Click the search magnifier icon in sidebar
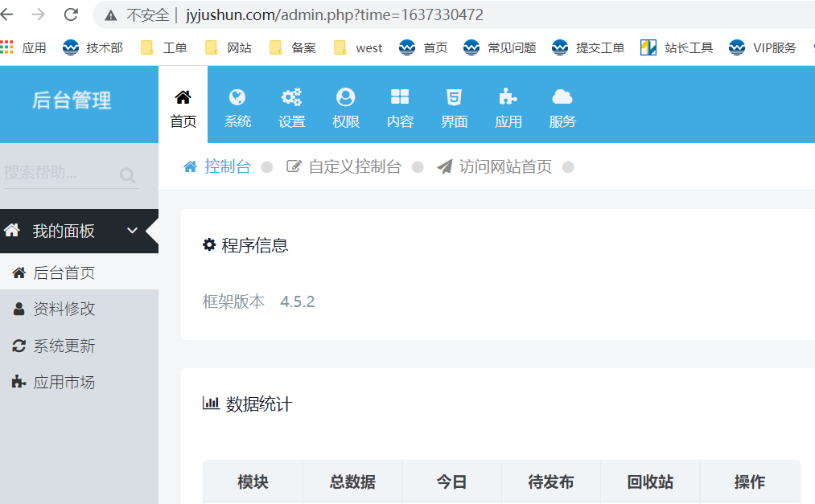The width and height of the screenshot is (815, 504). (x=127, y=175)
